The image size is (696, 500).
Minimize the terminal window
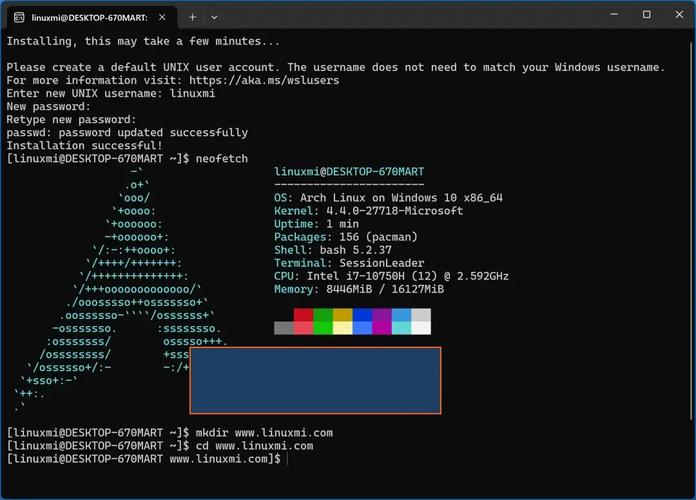[614, 14]
